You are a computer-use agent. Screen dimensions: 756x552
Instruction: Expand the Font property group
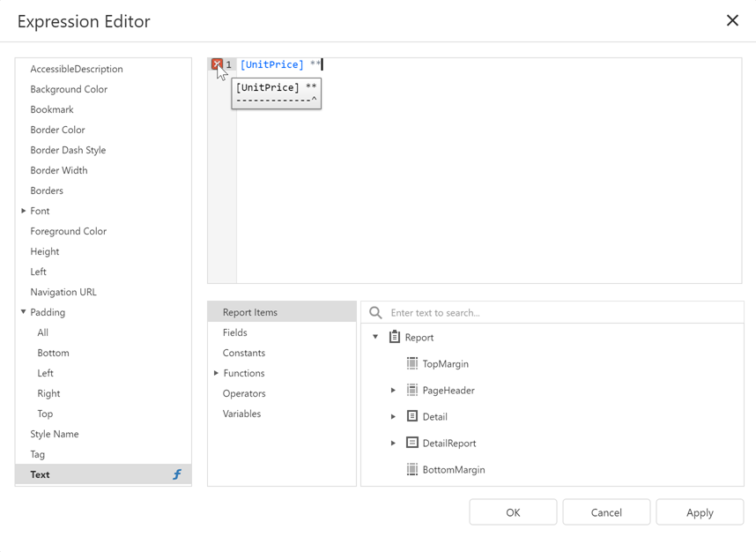point(22,211)
